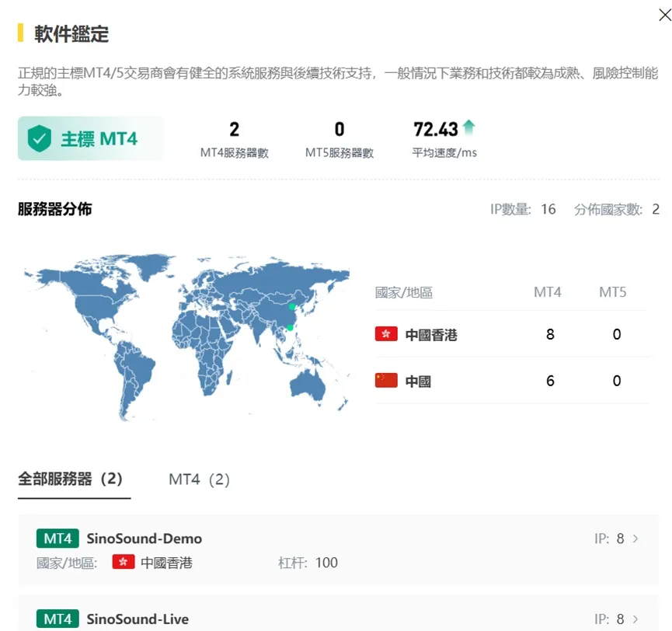
Task: Click the world map server distribution
Action: click(x=187, y=337)
